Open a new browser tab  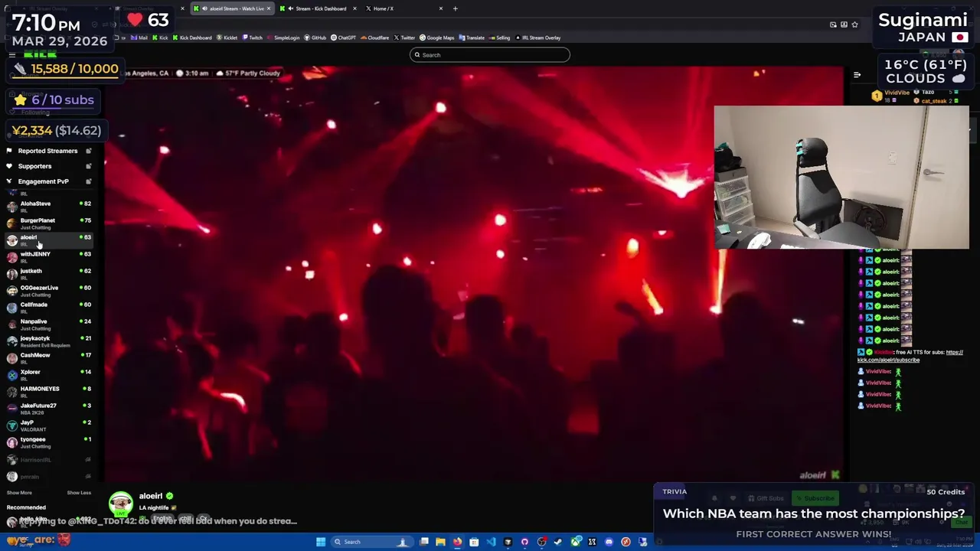tap(455, 8)
